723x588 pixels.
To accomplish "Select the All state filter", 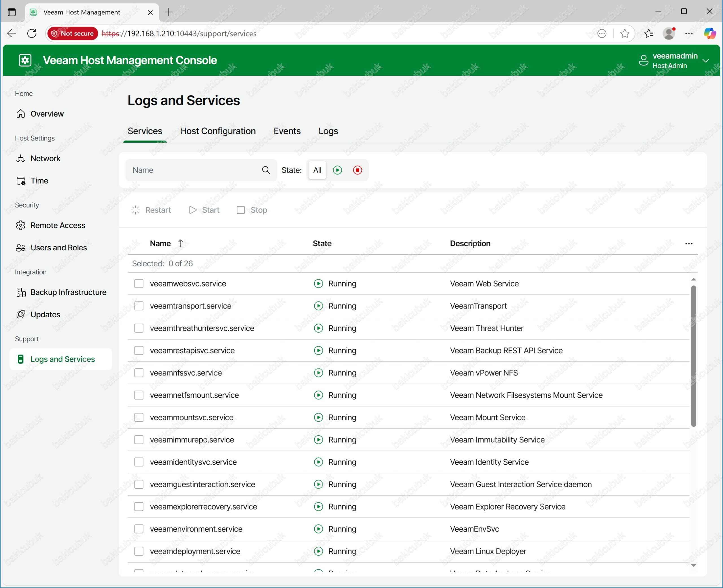I will (x=317, y=170).
